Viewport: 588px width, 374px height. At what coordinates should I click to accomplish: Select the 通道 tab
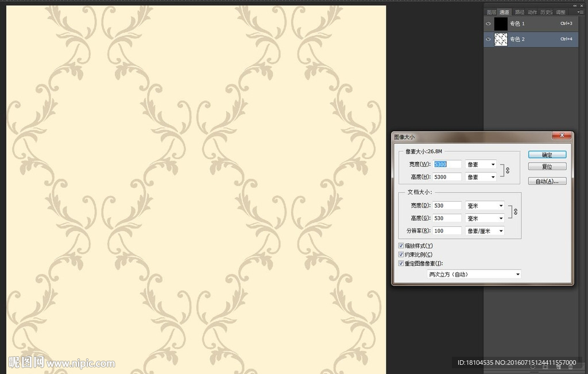coord(504,12)
